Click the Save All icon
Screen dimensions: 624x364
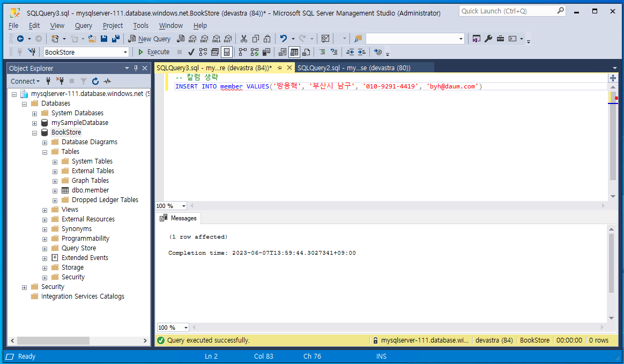[116, 39]
